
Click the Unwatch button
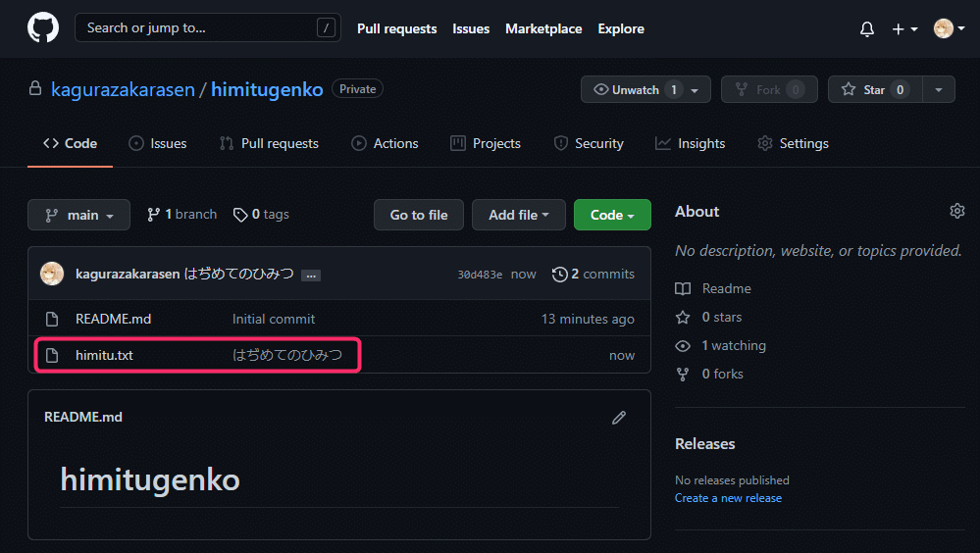tap(645, 89)
